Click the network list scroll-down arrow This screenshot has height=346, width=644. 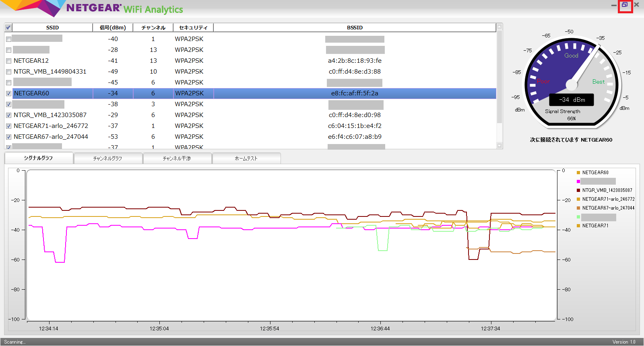coord(500,146)
